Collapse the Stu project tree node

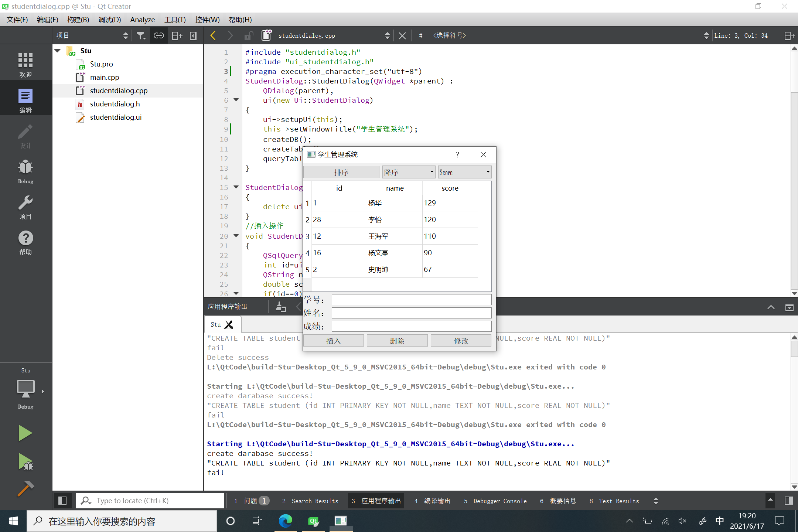pyautogui.click(x=58, y=51)
